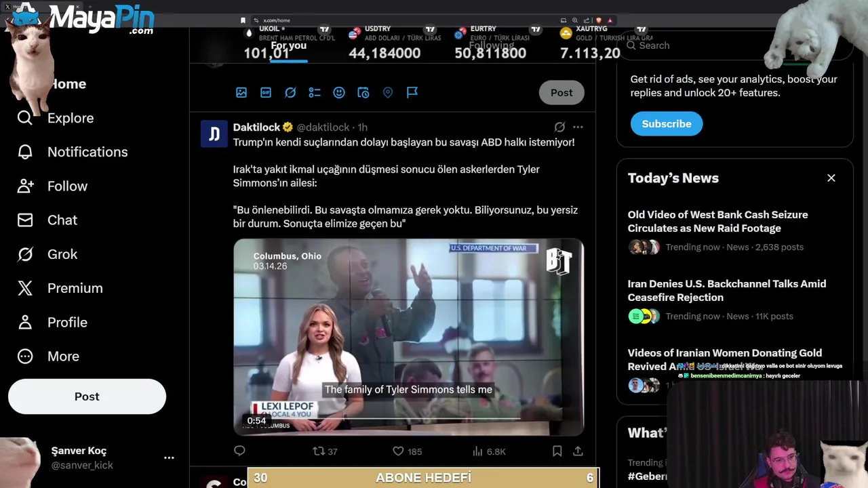Screen dimensions: 868x488
Task: Switch to the For you tab
Action: (289, 45)
